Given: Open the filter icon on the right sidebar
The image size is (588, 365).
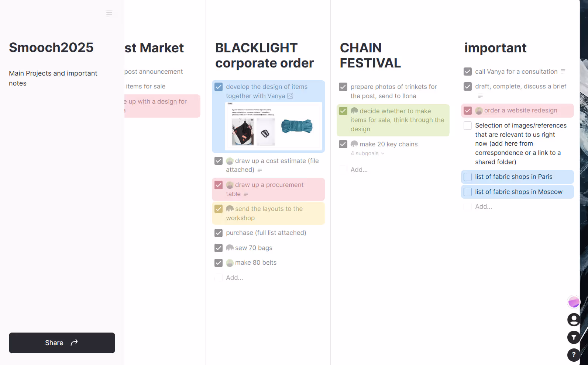Looking at the screenshot, I should (574, 337).
